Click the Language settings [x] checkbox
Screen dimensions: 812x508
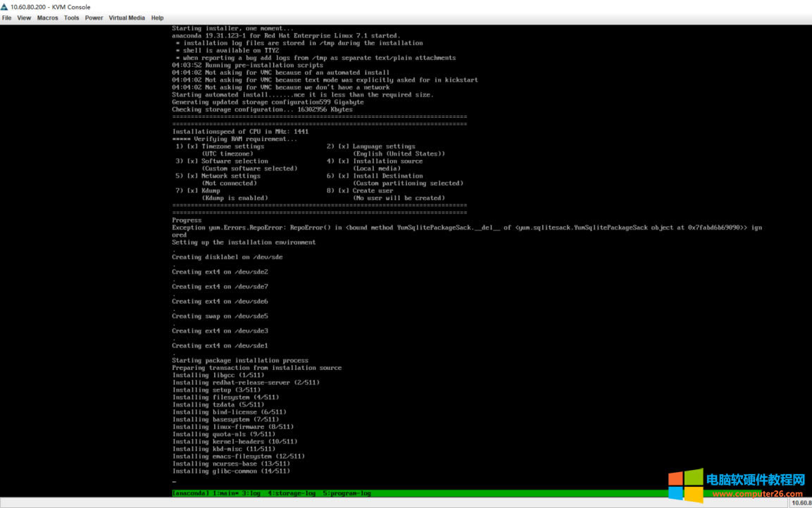coord(344,147)
